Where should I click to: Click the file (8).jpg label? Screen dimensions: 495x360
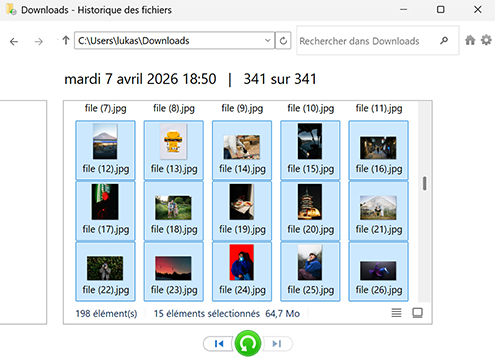click(x=174, y=108)
